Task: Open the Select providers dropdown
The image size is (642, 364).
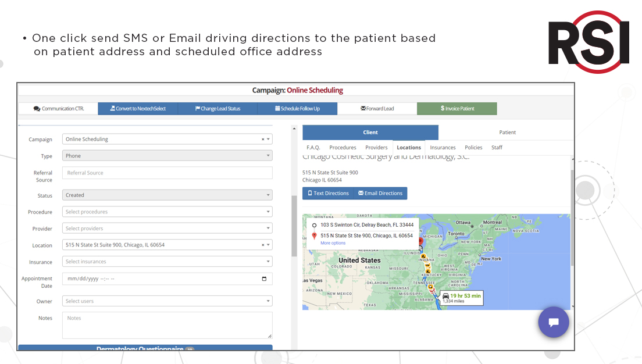Action: [167, 229]
